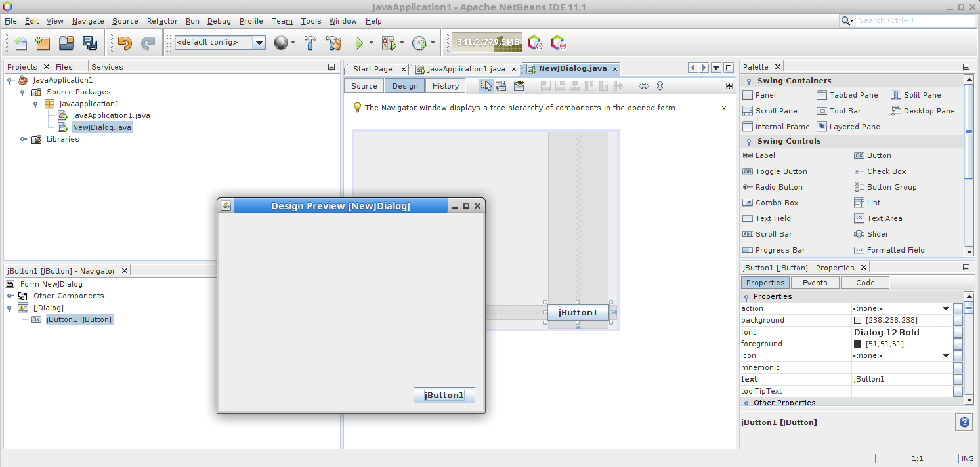This screenshot has height=467, width=980.
Task: Click the memory usage bar to run GC
Action: coord(487,43)
